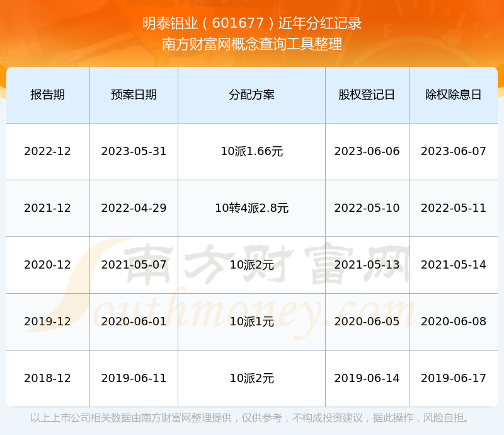The image size is (504, 435).
Task: Click ex-dividend date 2021-05-14
Action: (453, 265)
